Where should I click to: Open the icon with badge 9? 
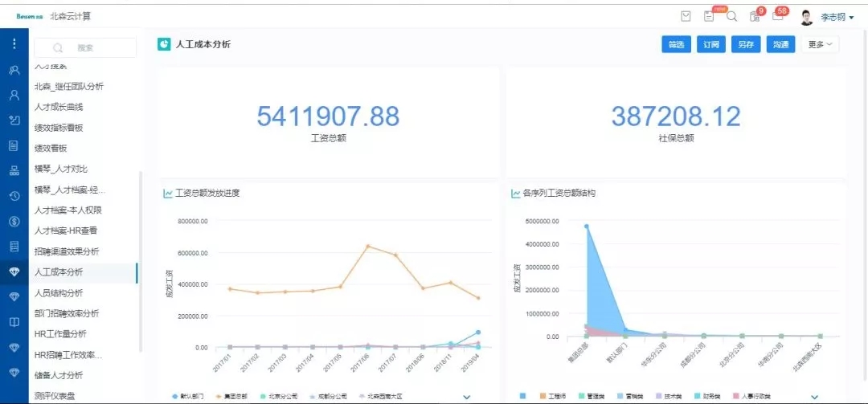755,17
